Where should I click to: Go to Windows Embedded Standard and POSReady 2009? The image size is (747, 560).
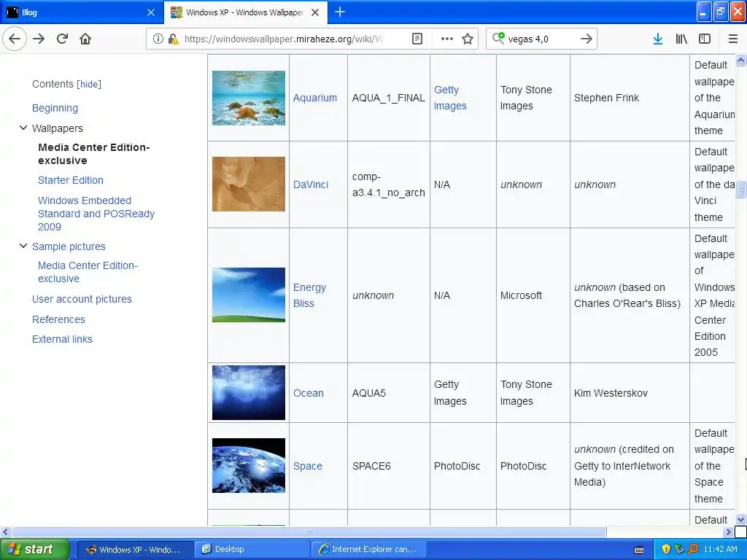pyautogui.click(x=96, y=214)
